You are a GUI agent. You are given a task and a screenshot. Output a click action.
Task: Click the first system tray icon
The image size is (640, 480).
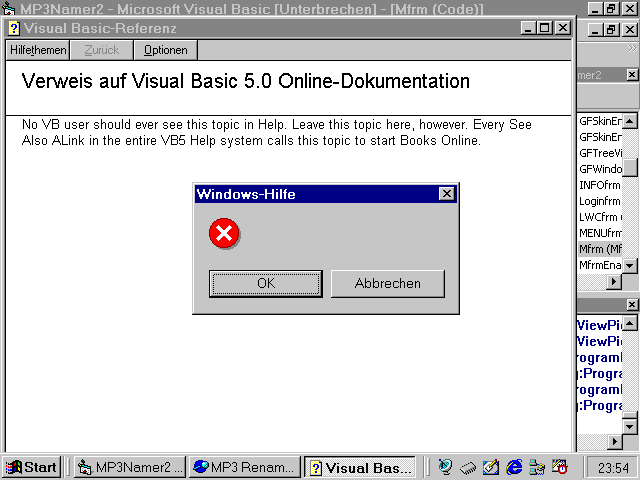pyautogui.click(x=445, y=467)
